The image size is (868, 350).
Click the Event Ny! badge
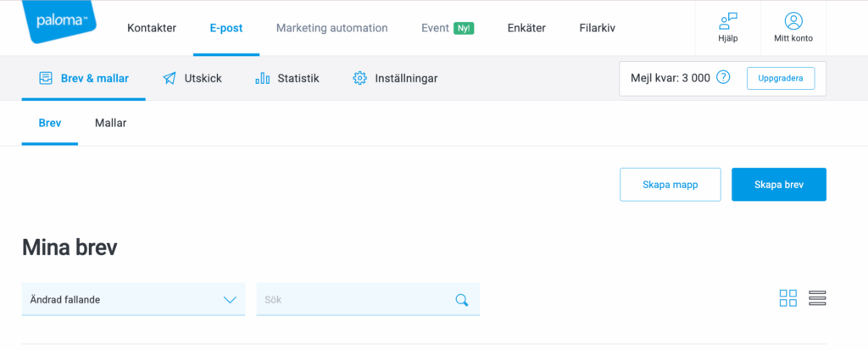pos(464,28)
